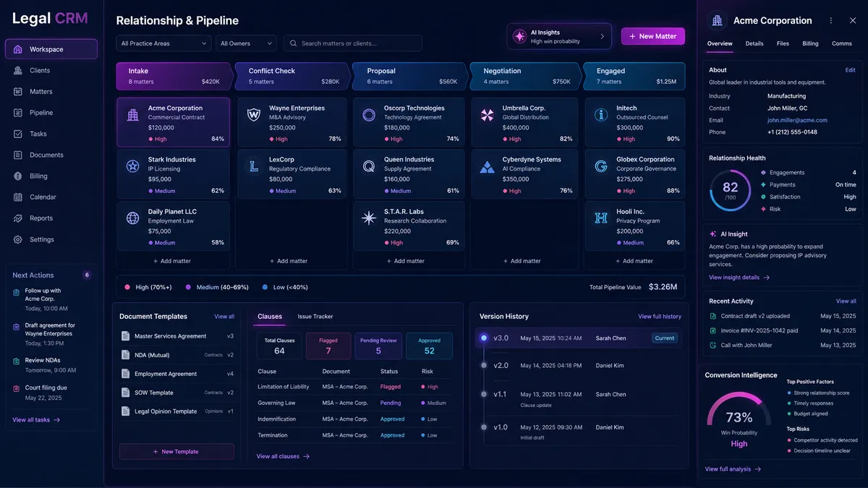
Task: Open the All Practice Areas dropdown
Action: point(163,43)
